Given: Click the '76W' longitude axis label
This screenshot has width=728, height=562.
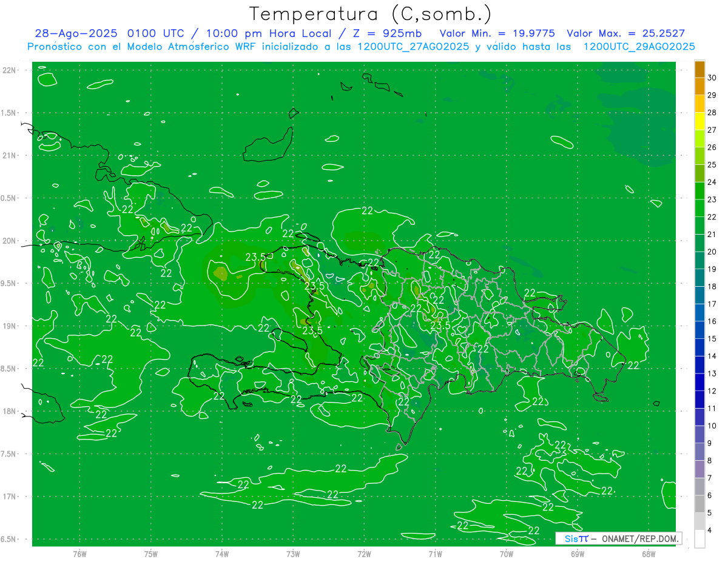Looking at the screenshot, I should 79,554.
